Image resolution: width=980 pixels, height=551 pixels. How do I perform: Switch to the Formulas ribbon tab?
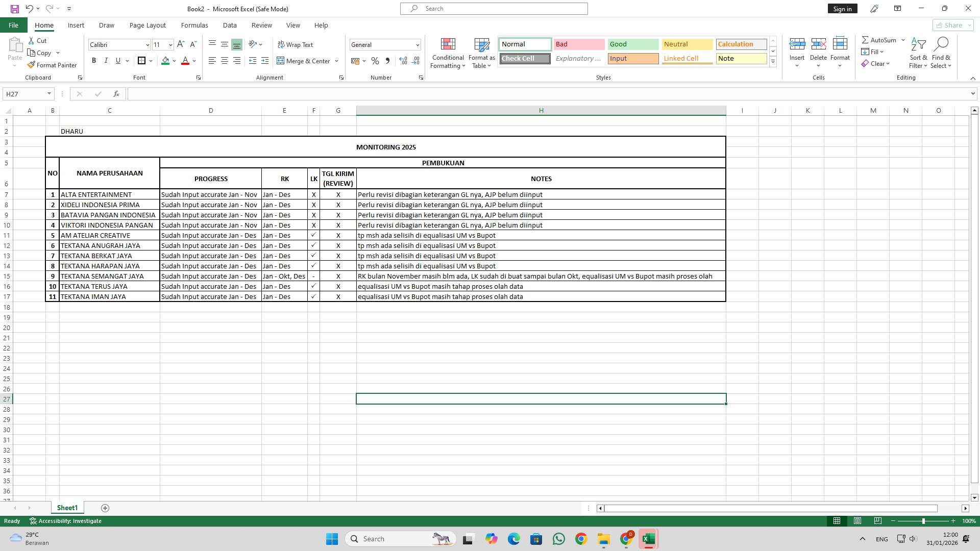click(194, 25)
